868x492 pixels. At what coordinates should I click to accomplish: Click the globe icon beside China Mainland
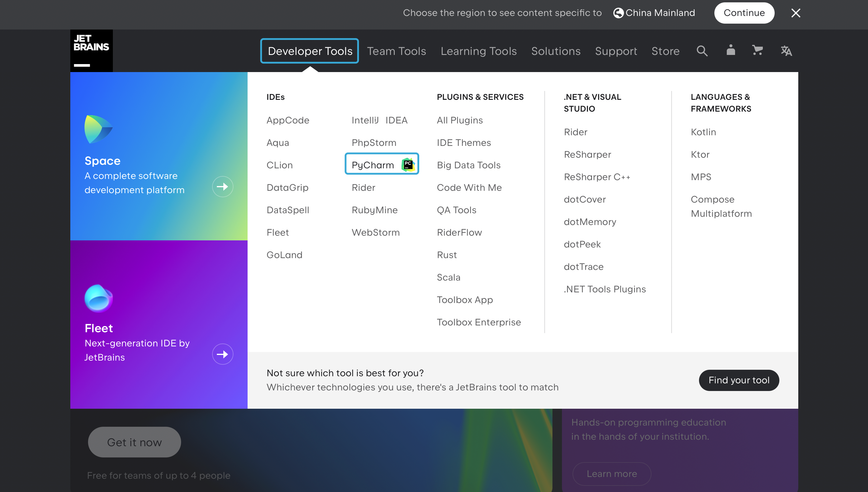[618, 13]
